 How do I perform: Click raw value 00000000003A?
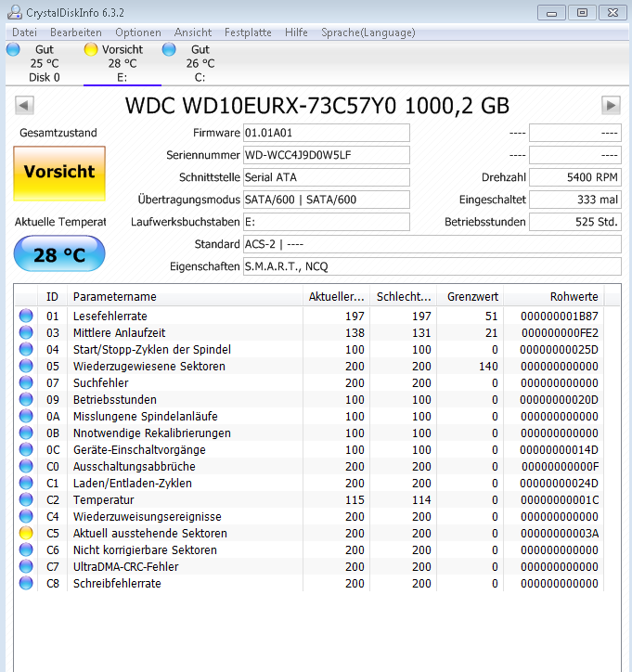coord(560,534)
